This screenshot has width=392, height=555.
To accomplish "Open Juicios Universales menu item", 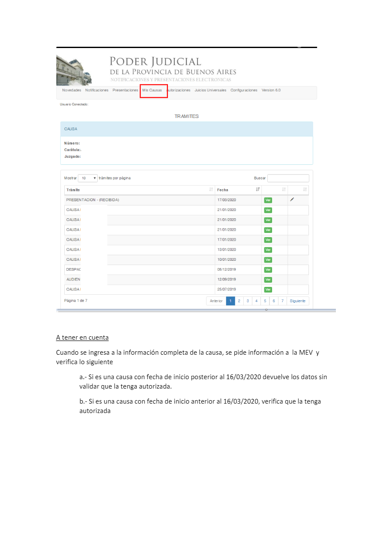I will (x=210, y=90).
